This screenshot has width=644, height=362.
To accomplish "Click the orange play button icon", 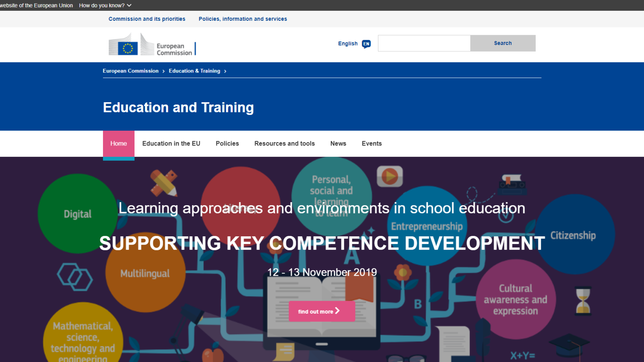I will pyautogui.click(x=389, y=176).
